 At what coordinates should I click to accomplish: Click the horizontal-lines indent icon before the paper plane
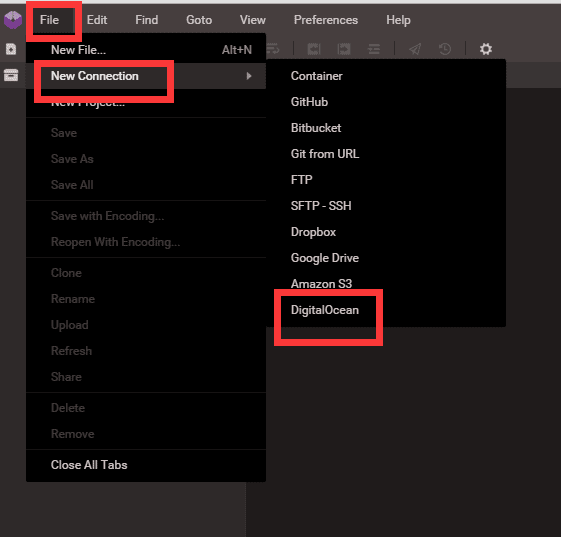tap(374, 49)
